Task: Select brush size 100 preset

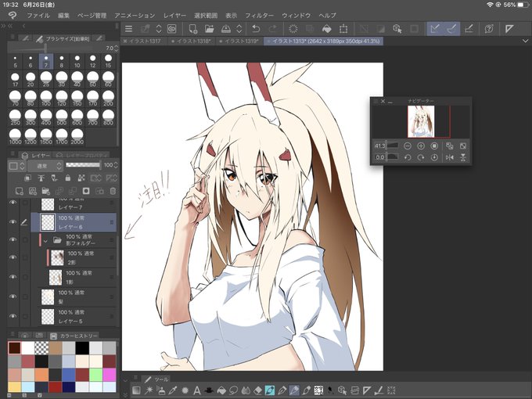Action: (x=46, y=99)
